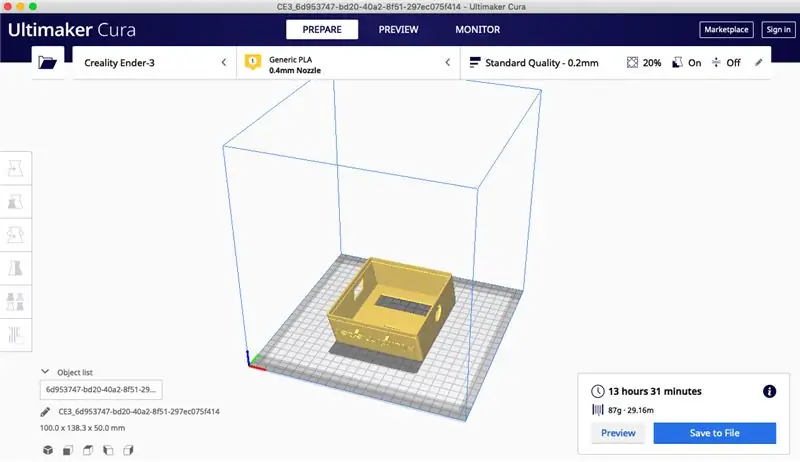800x462 pixels.
Task: Click the 13 hours 31 minutes estimate
Action: pyautogui.click(x=655, y=391)
